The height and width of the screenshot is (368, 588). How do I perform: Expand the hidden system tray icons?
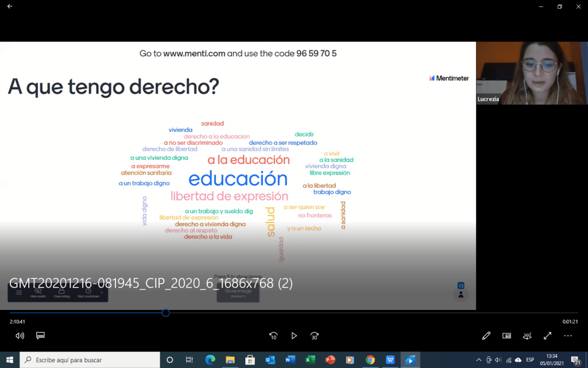[479, 360]
